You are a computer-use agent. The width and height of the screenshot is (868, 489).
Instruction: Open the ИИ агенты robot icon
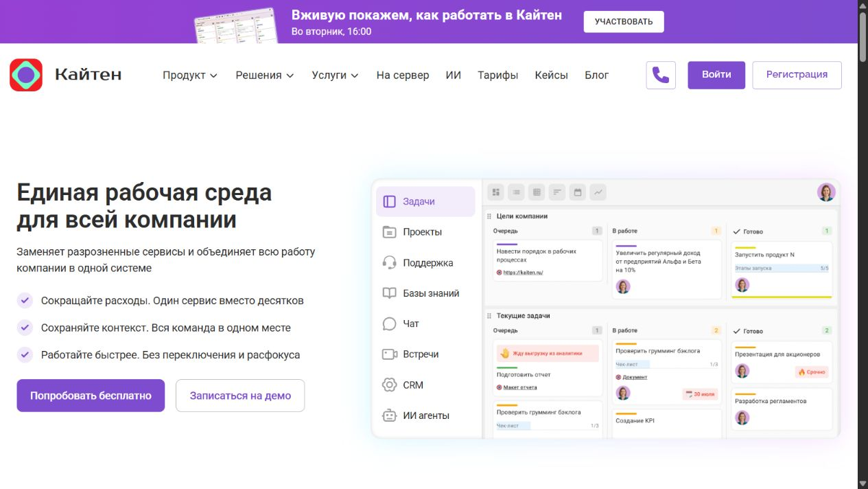[389, 416]
